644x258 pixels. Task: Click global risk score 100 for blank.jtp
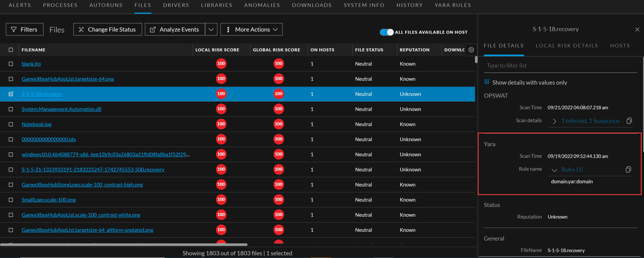279,64
